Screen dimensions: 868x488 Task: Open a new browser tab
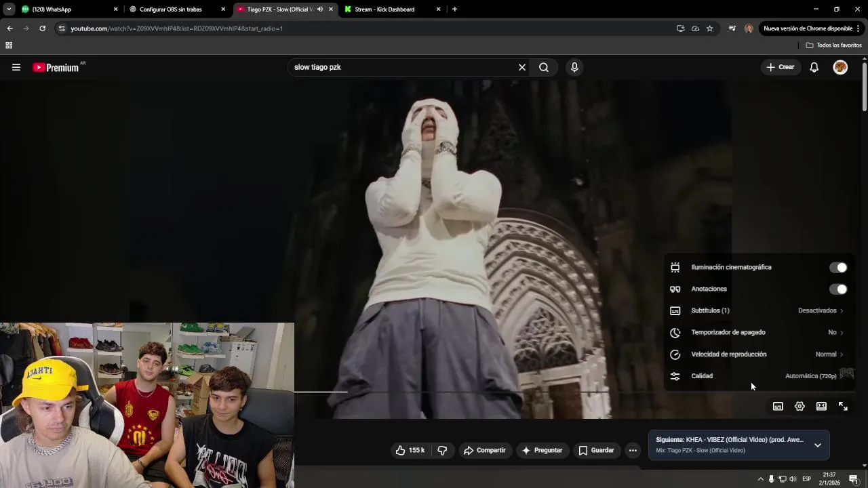(454, 9)
